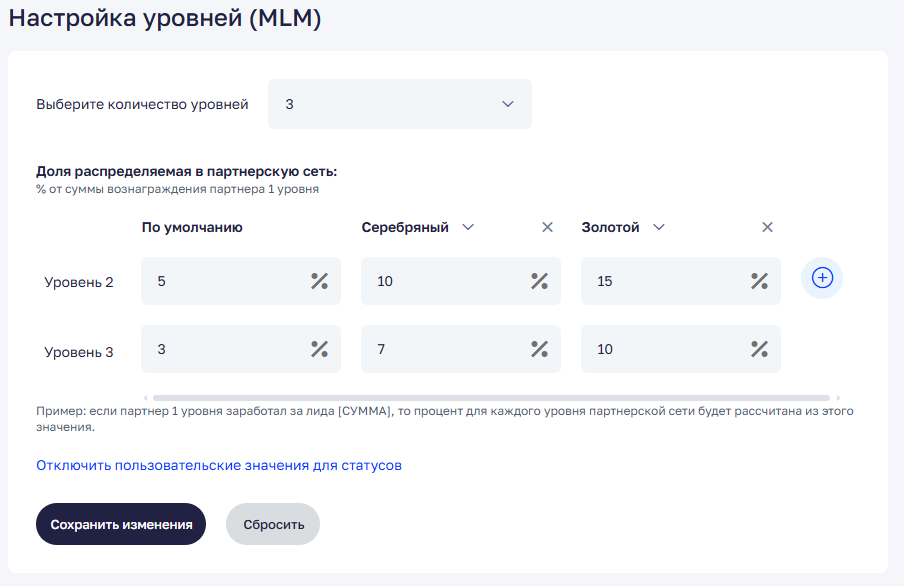Click the plus icon to add status column
This screenshot has height=586, width=904.
(822, 278)
